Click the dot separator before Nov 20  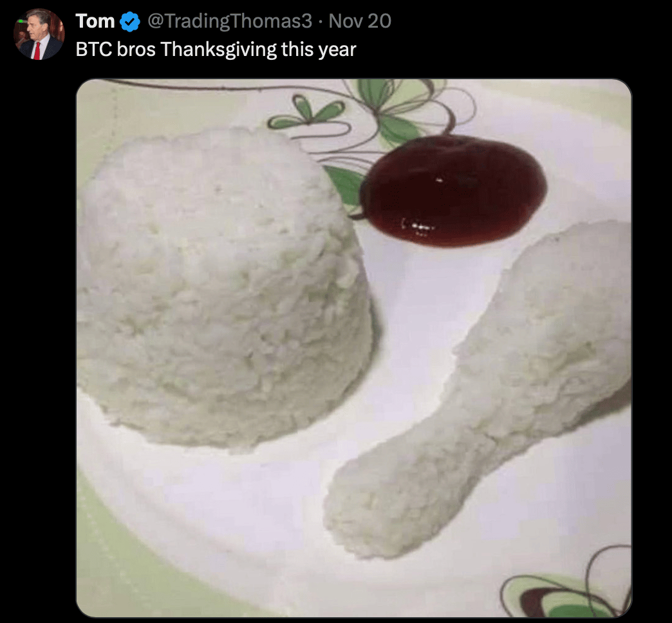click(x=321, y=22)
